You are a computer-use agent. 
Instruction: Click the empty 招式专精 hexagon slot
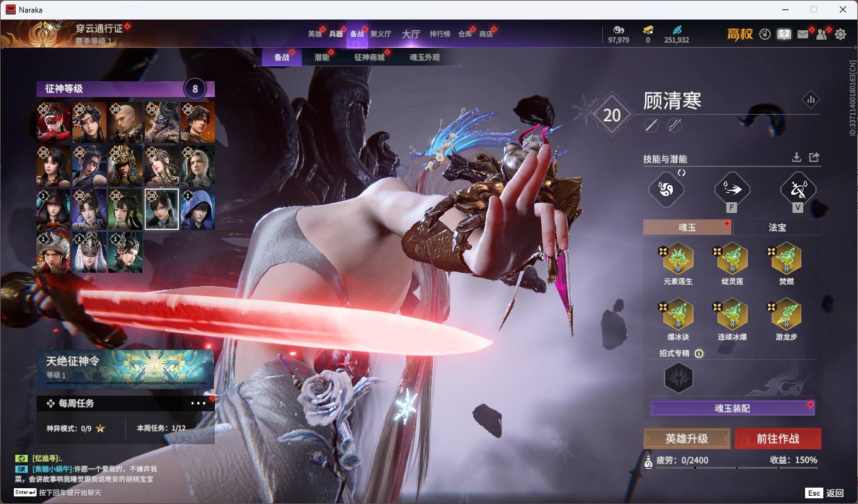pos(679,378)
